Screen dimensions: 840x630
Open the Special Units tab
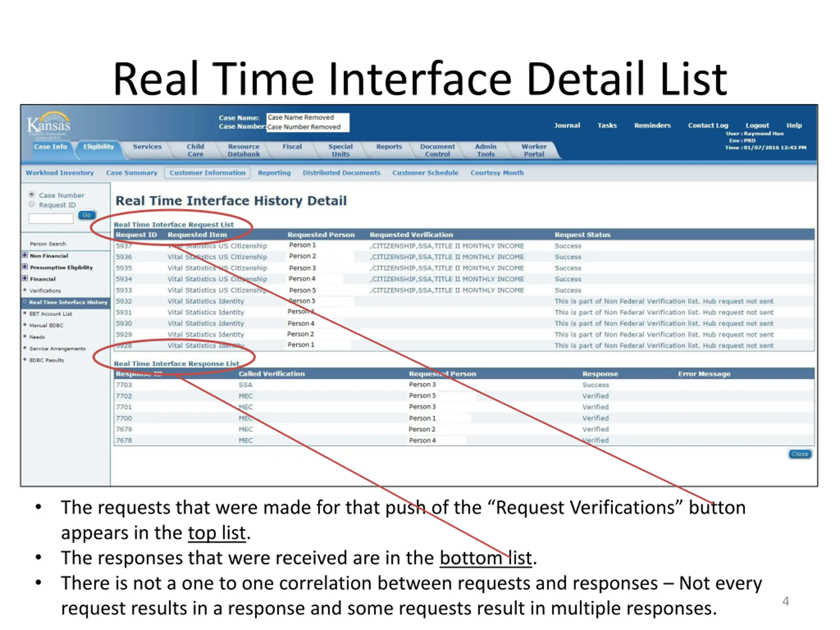(341, 150)
